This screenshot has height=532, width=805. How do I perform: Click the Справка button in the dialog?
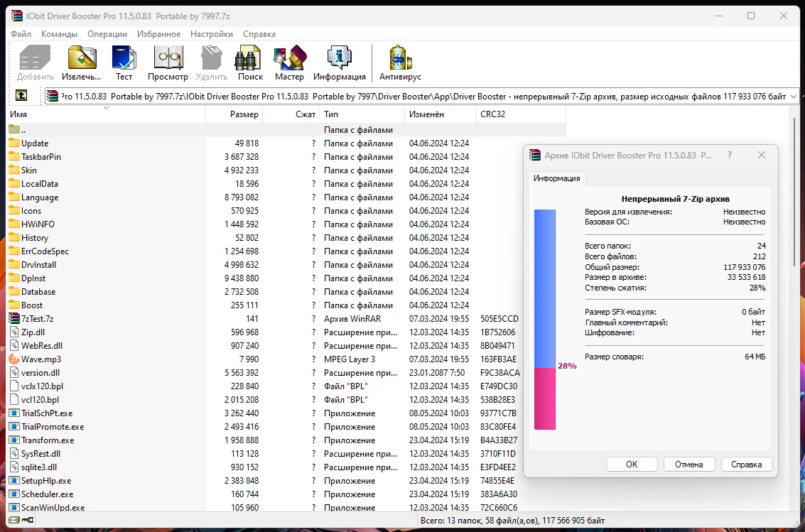point(746,464)
